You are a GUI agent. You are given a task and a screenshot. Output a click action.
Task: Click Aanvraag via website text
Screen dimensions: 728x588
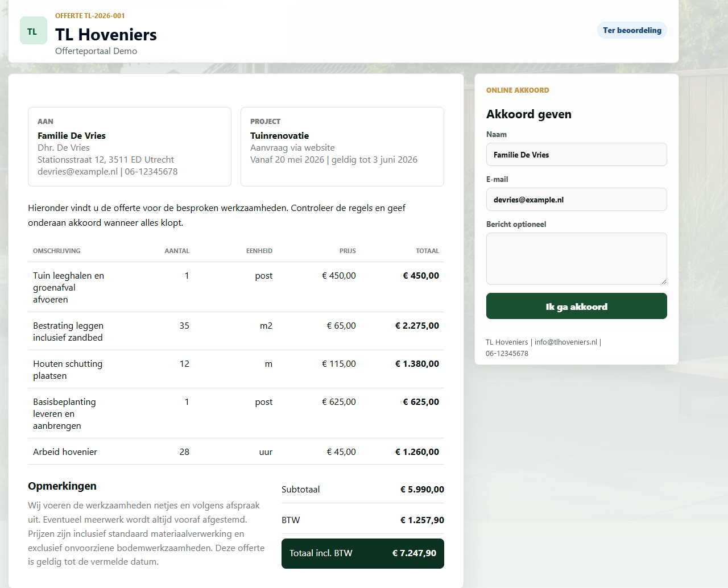pos(292,148)
